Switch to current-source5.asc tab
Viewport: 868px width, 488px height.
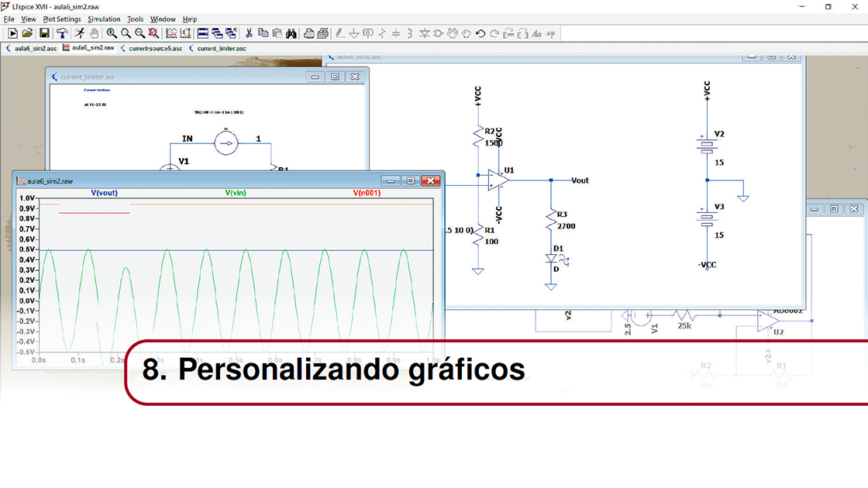coord(151,48)
